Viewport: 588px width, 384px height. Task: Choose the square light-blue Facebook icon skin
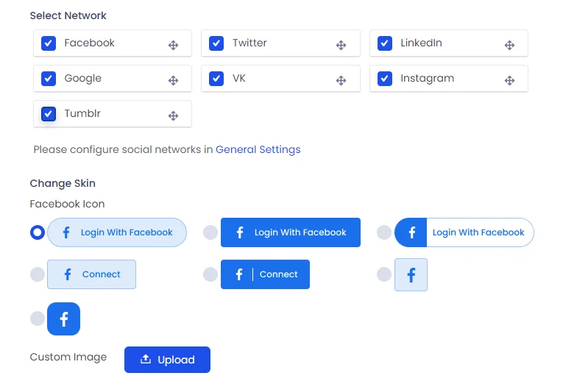384,274
